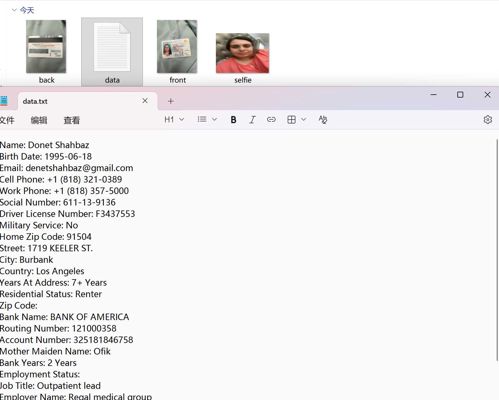Open the H1 heading style dropdown

(x=174, y=119)
